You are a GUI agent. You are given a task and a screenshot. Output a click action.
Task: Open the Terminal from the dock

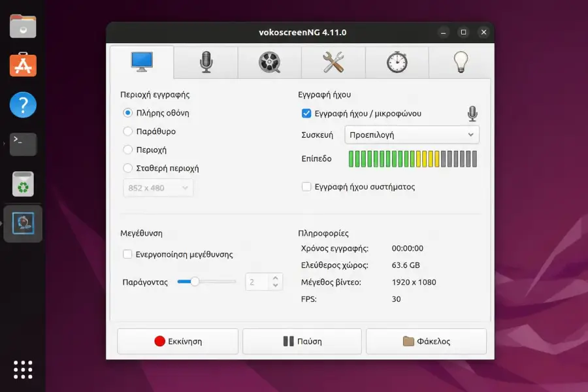pyautogui.click(x=23, y=144)
